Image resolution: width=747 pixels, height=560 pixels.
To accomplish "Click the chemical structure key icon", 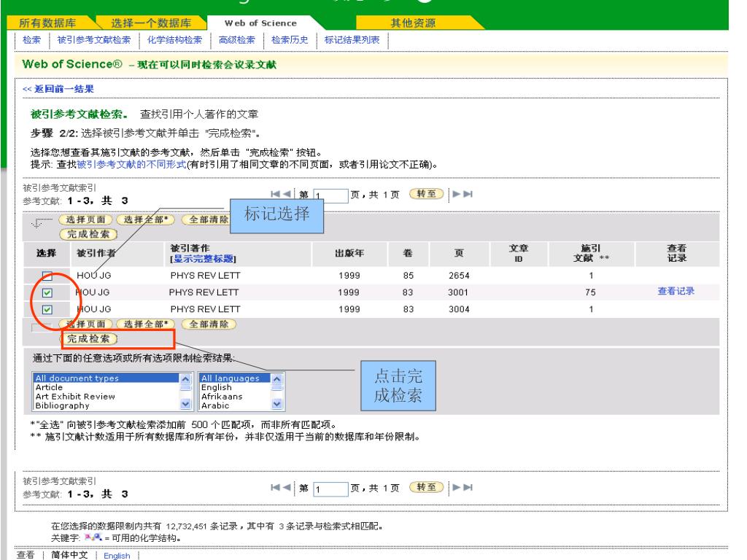I will [x=93, y=537].
